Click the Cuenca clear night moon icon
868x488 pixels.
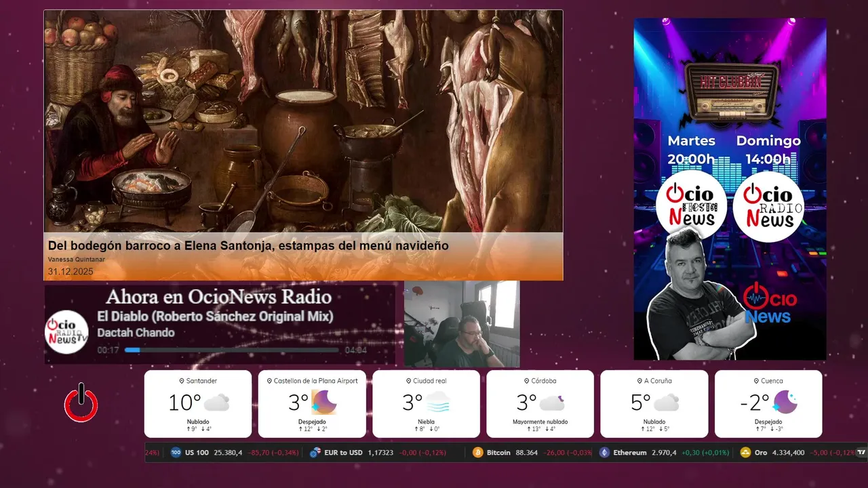[x=785, y=403]
